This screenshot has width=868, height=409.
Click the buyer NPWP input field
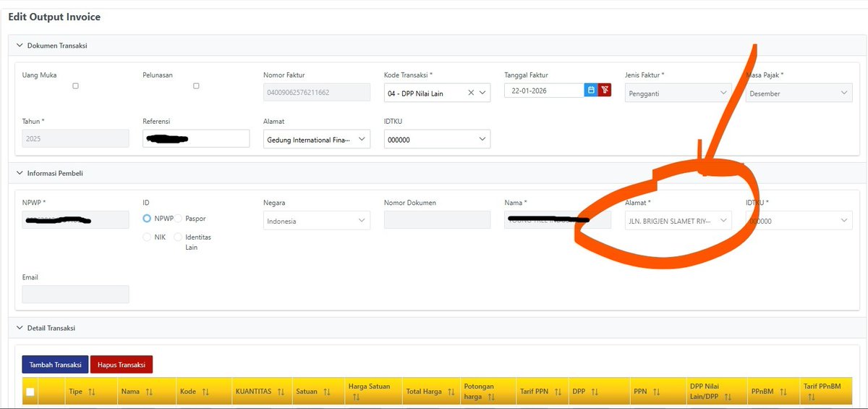point(75,220)
